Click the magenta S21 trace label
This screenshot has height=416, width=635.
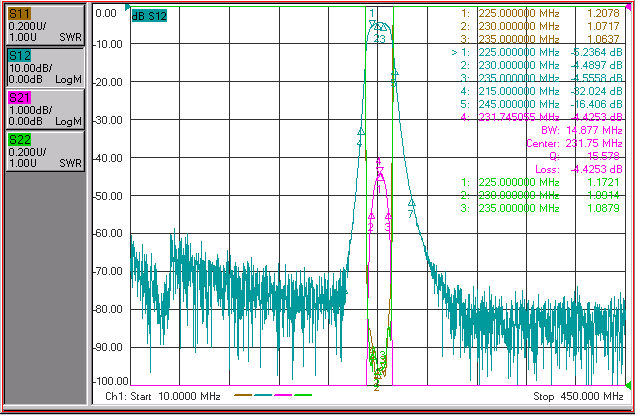pyautogui.click(x=19, y=98)
